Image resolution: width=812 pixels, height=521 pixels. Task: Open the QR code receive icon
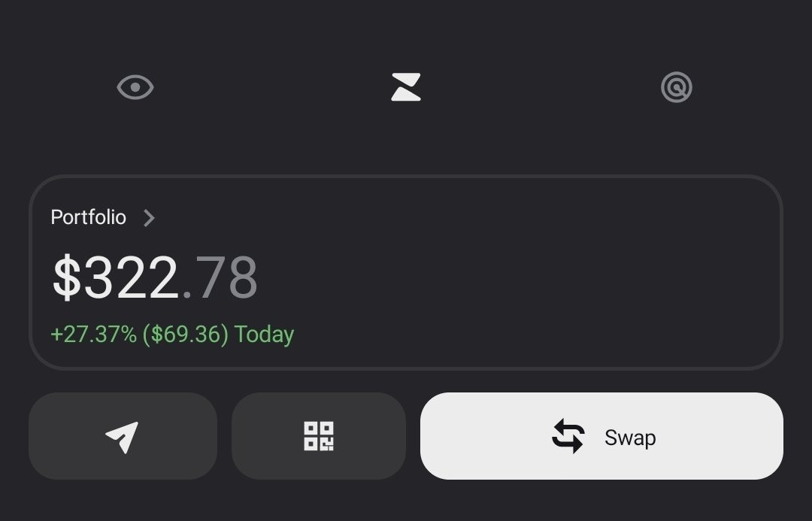(319, 436)
